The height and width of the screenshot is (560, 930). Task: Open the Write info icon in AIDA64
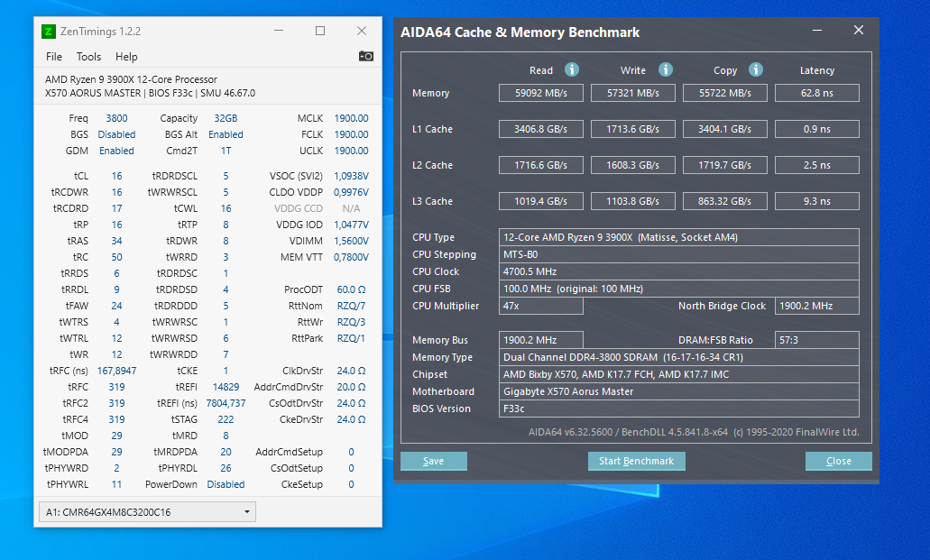click(x=666, y=70)
